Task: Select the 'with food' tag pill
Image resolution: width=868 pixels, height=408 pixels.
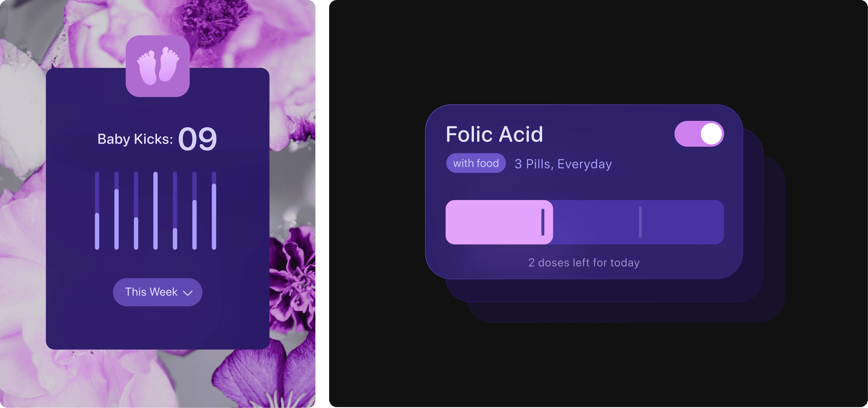Action: tap(476, 163)
